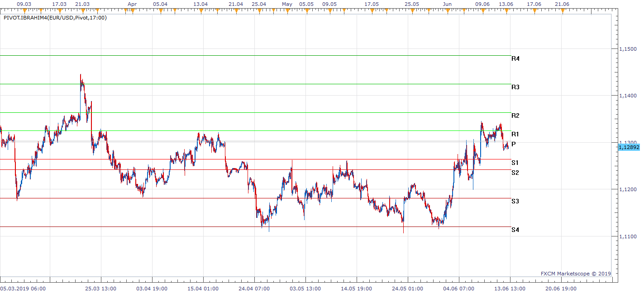The width and height of the screenshot is (644, 294).
Task: Click the 20.06 19:00 time label
Action: 561,289
